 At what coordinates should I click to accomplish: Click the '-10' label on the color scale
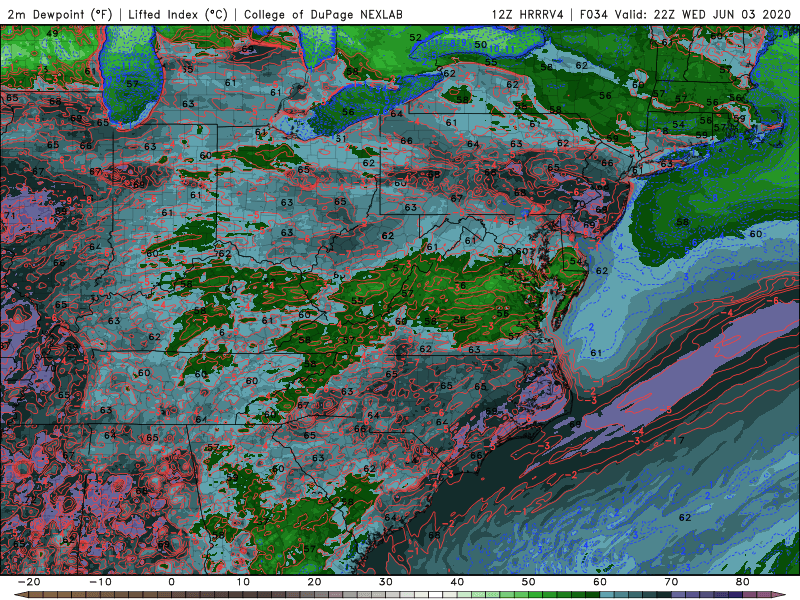[100, 582]
